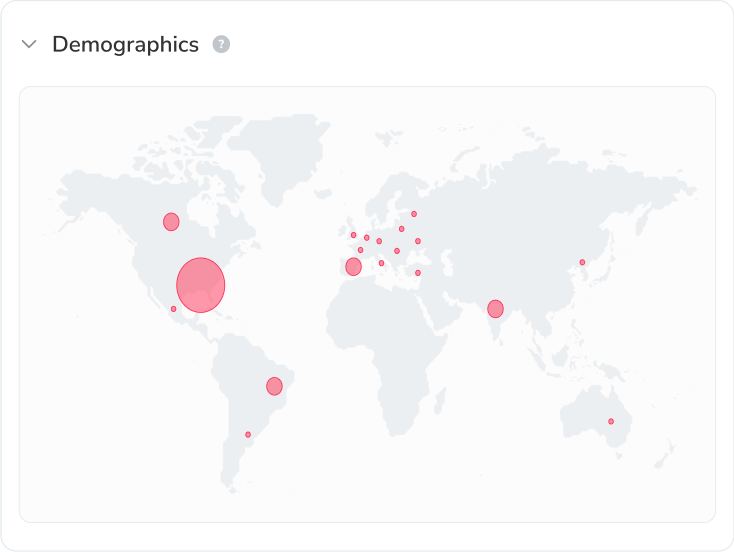Select the Turkey dot marker
Image resolution: width=734 pixels, height=552 pixels.
pyautogui.click(x=418, y=273)
